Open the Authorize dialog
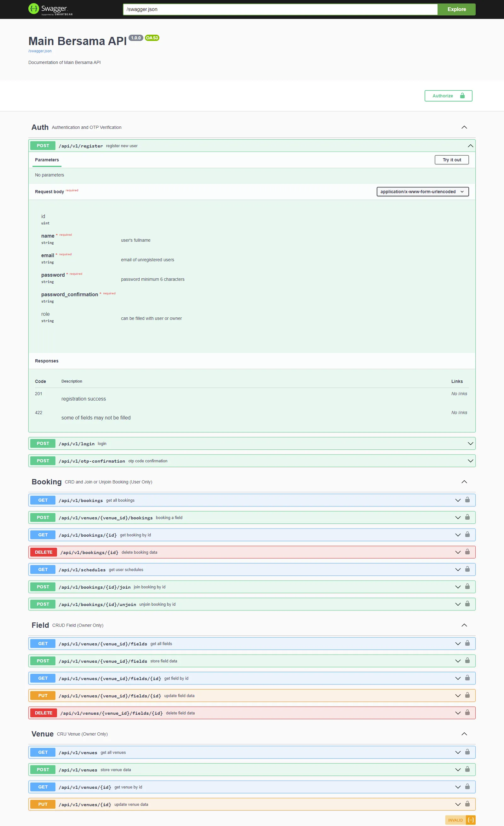Screen dimensions: 504x826 point(448,96)
